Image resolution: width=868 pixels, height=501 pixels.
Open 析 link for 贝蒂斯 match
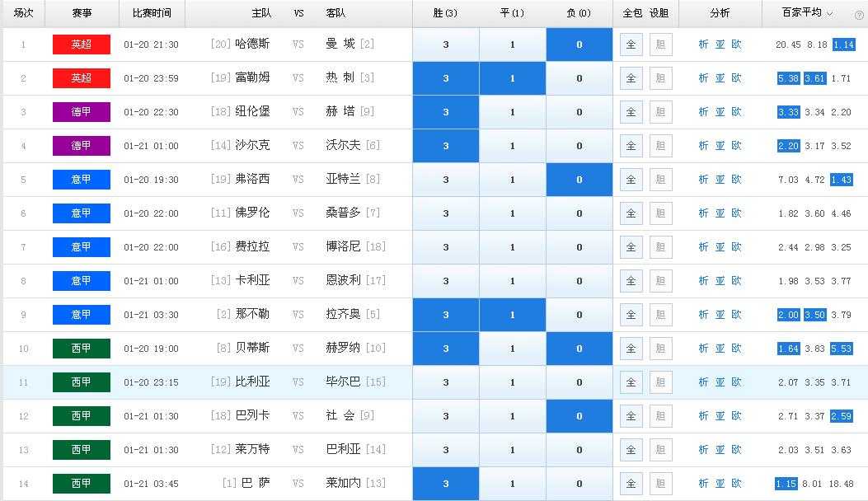coord(704,349)
